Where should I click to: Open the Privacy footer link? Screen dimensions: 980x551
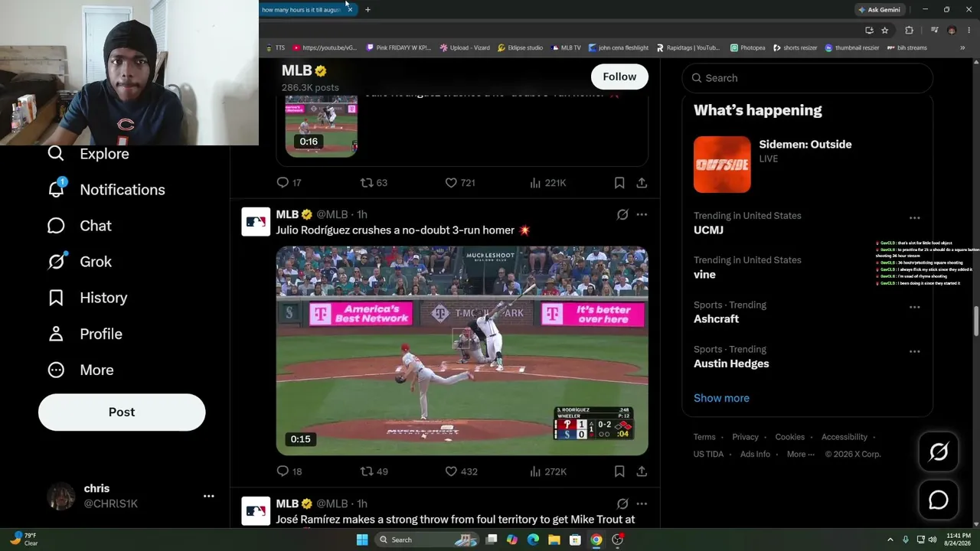745,437
